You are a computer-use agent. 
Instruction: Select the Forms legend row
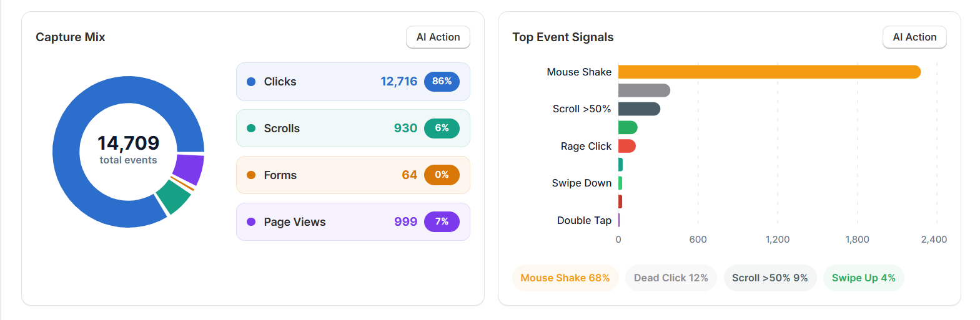coord(352,175)
